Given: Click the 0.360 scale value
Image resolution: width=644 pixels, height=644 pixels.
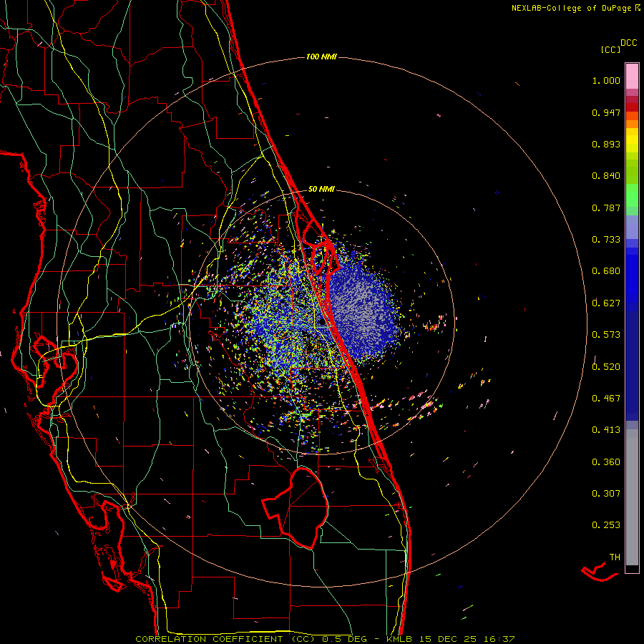Looking at the screenshot, I should [606, 462].
